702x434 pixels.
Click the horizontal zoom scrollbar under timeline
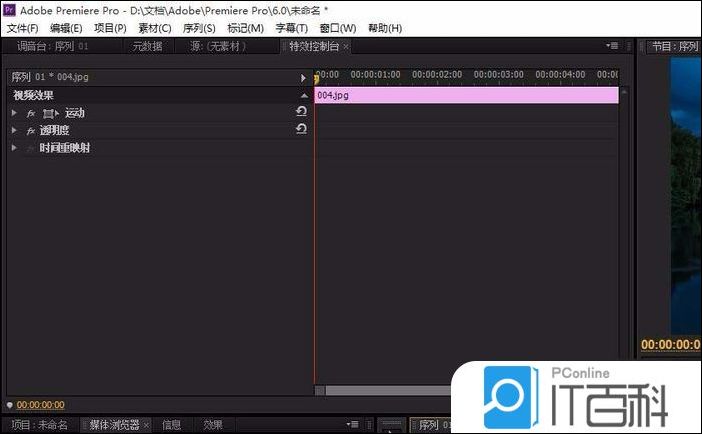click(385, 390)
